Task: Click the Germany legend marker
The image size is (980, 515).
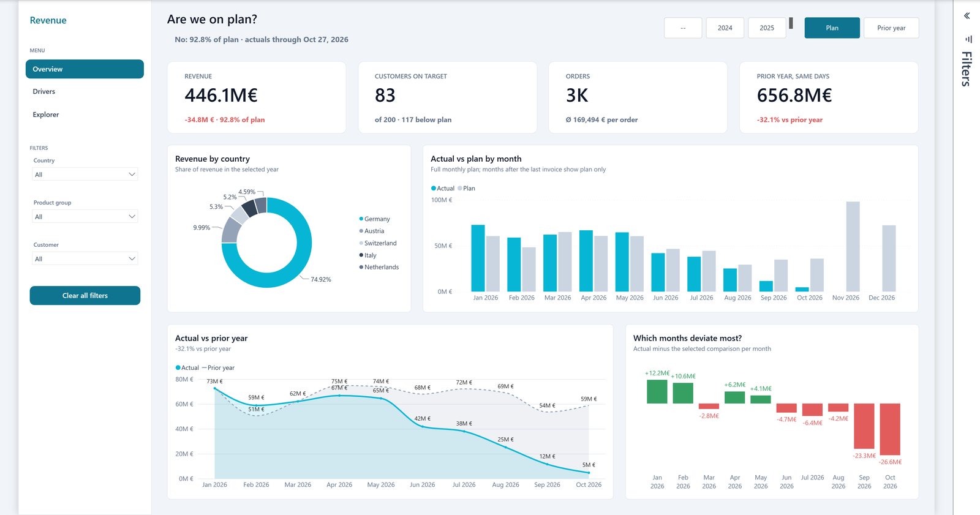Action: (x=361, y=219)
